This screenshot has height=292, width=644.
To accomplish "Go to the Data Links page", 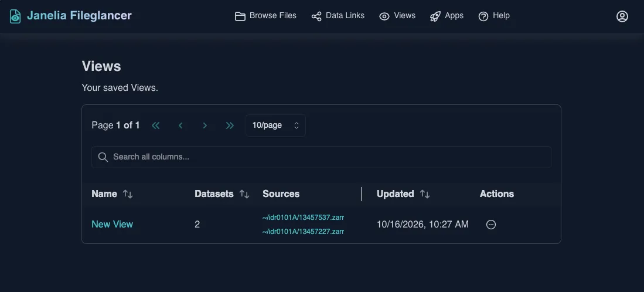I will click(338, 16).
